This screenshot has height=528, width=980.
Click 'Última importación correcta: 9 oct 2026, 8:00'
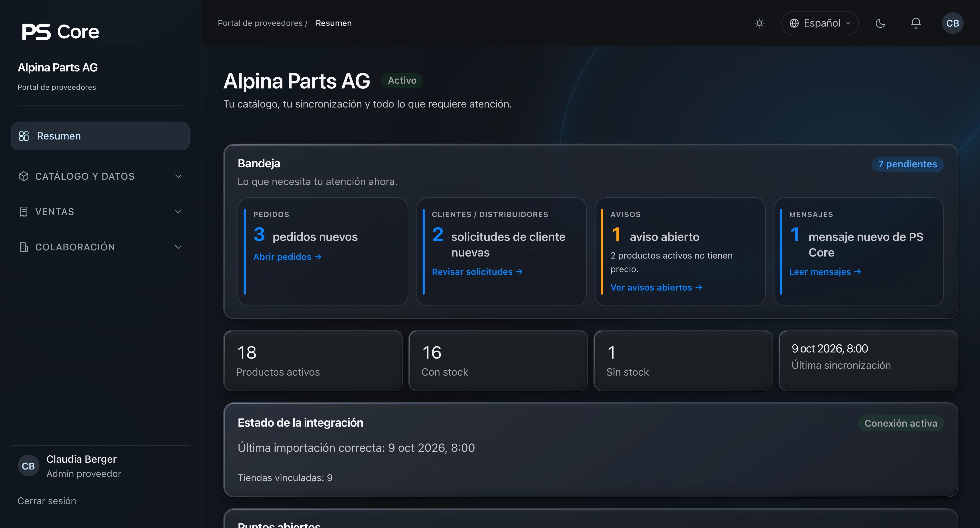coord(356,448)
